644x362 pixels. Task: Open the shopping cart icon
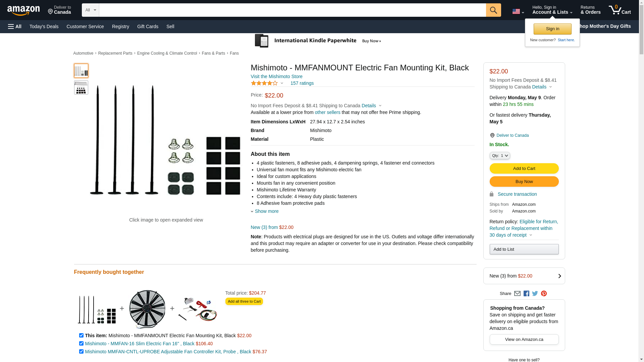point(620,10)
